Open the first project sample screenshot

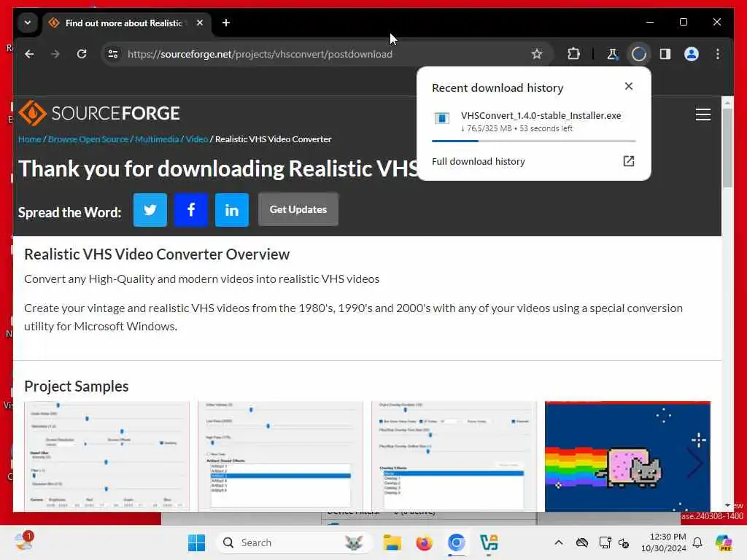point(107,456)
